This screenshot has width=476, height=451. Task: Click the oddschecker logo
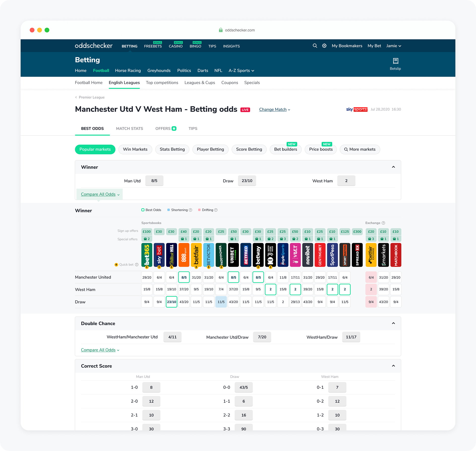pos(94,46)
